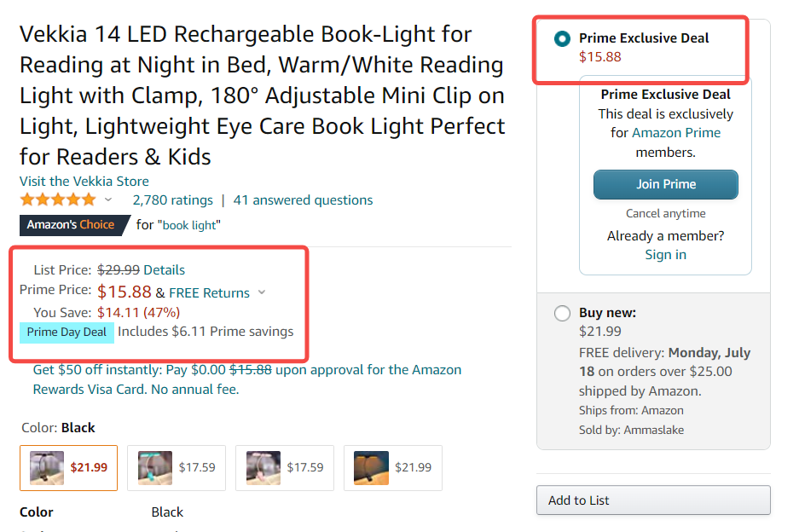This screenshot has width=799, height=532.
Task: Click the Add to List button
Action: (653, 500)
